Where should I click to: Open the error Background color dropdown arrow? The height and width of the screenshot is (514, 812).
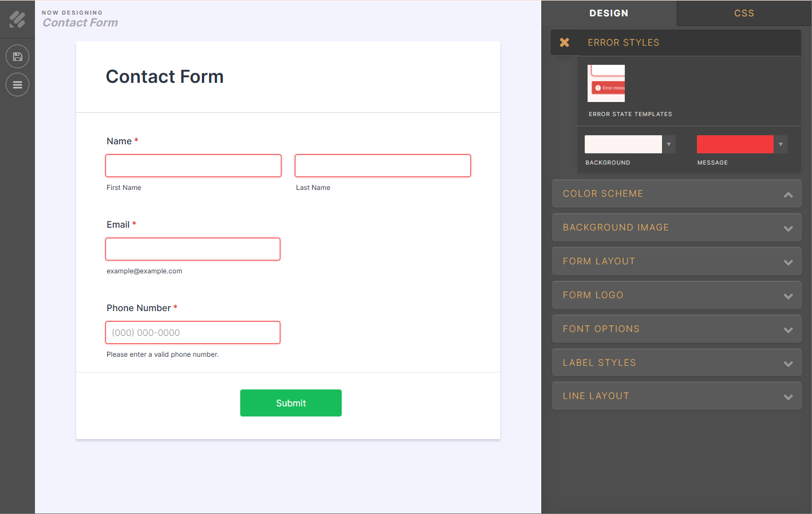pyautogui.click(x=669, y=144)
